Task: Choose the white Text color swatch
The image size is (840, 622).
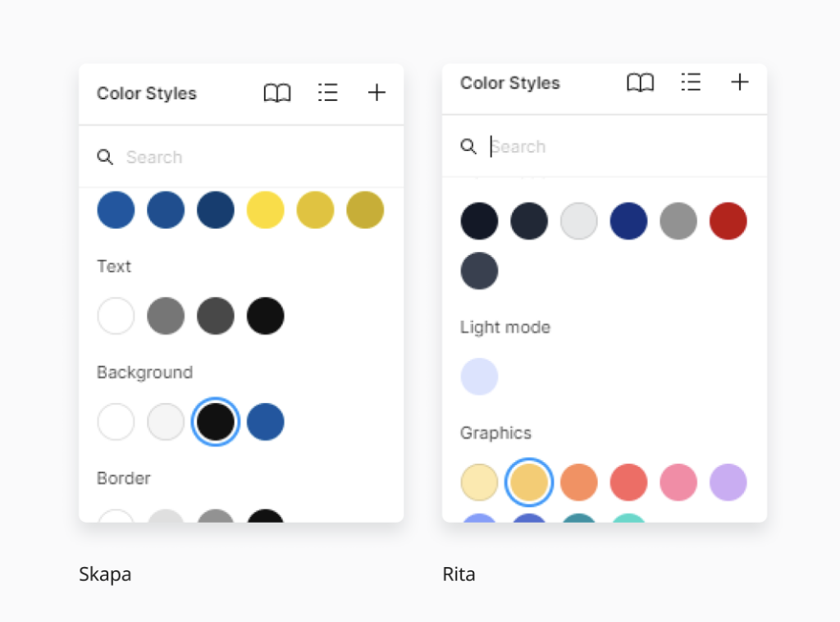Action: pyautogui.click(x=116, y=316)
